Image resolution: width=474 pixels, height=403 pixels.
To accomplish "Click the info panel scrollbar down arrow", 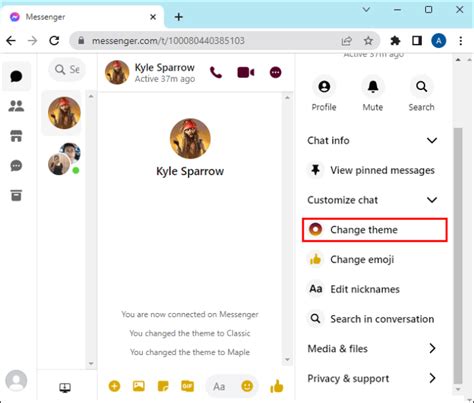I will [458, 389].
